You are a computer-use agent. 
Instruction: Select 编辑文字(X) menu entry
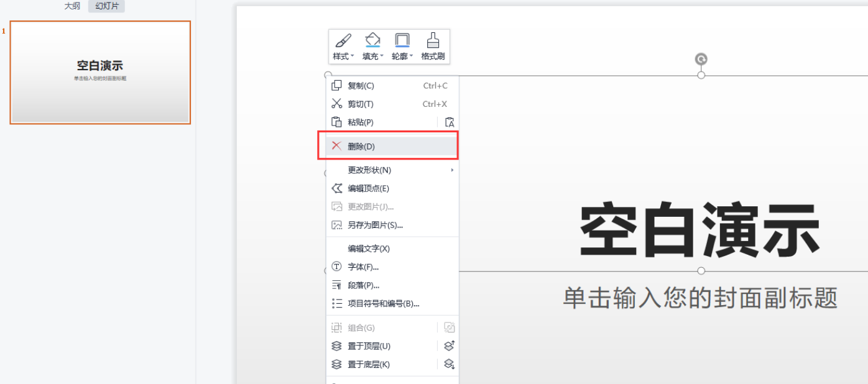click(392, 249)
